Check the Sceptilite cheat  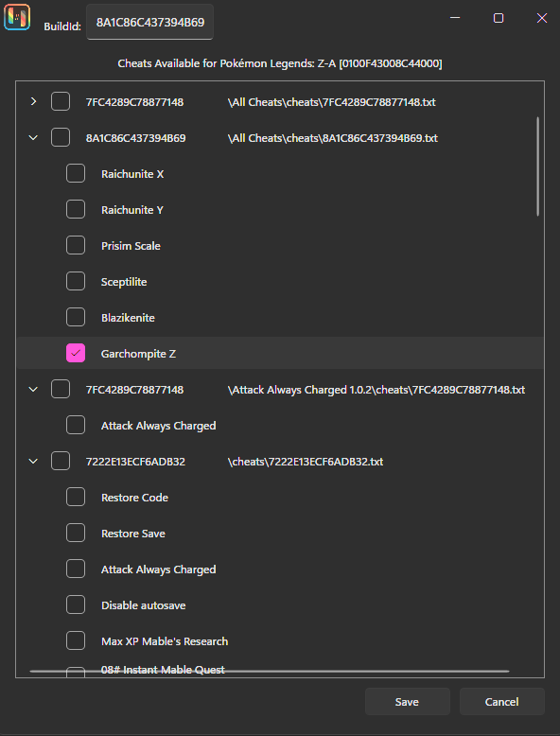(76, 281)
